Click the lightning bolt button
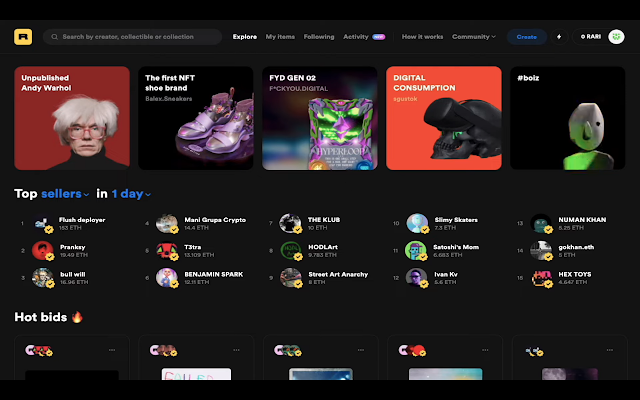This screenshot has width=640, height=400. click(x=559, y=37)
